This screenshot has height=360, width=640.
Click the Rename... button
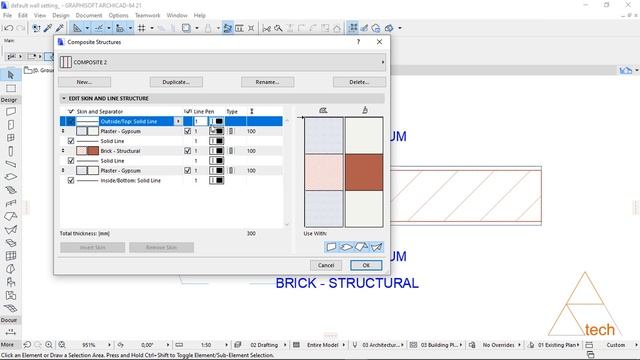[267, 82]
